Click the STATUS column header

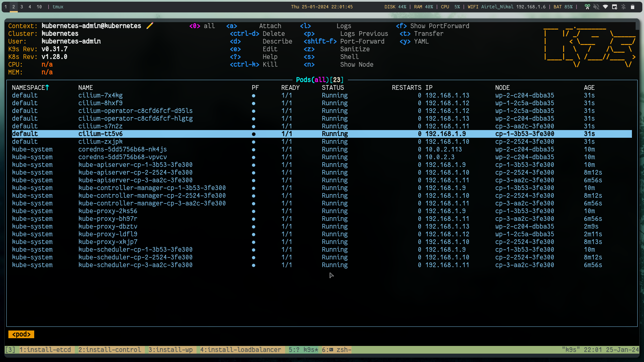[333, 87]
